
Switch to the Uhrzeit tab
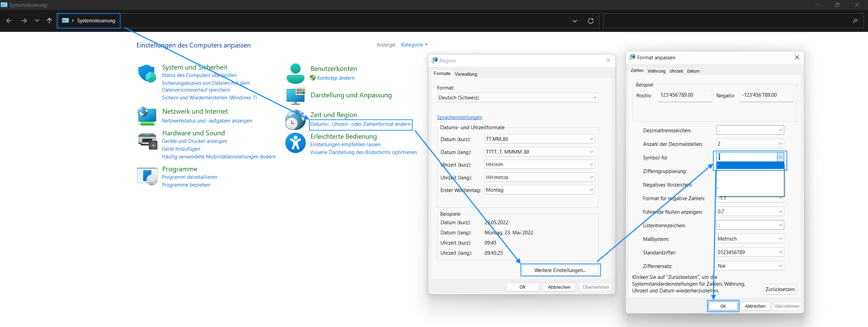pos(676,71)
